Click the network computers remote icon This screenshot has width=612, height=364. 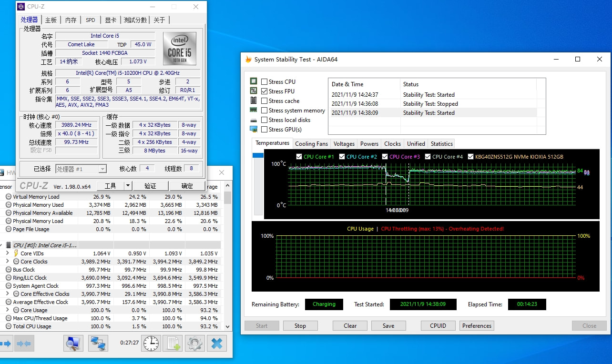click(x=98, y=343)
